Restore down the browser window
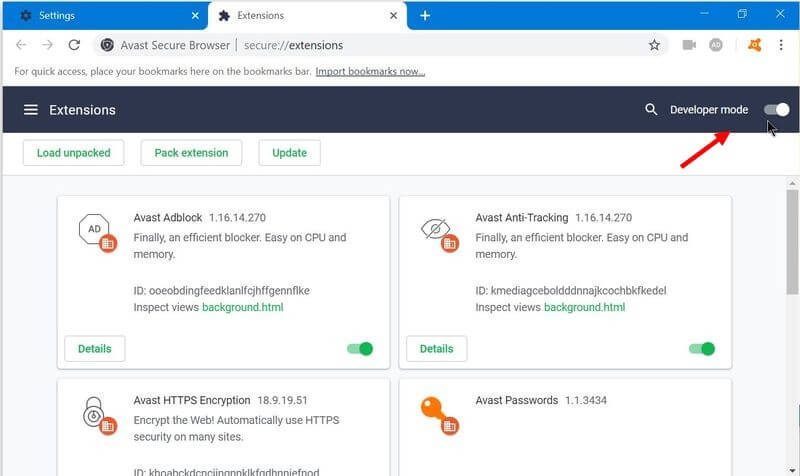800x476 pixels. (x=742, y=14)
